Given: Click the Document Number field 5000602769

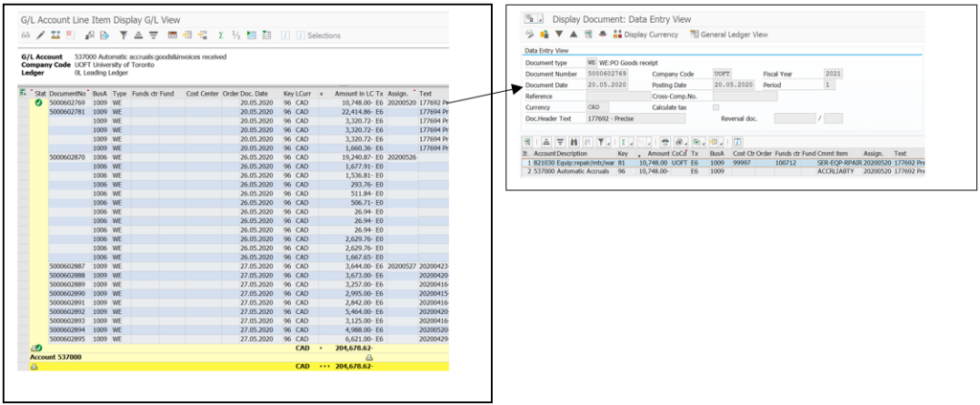Looking at the screenshot, I should (607, 74).
